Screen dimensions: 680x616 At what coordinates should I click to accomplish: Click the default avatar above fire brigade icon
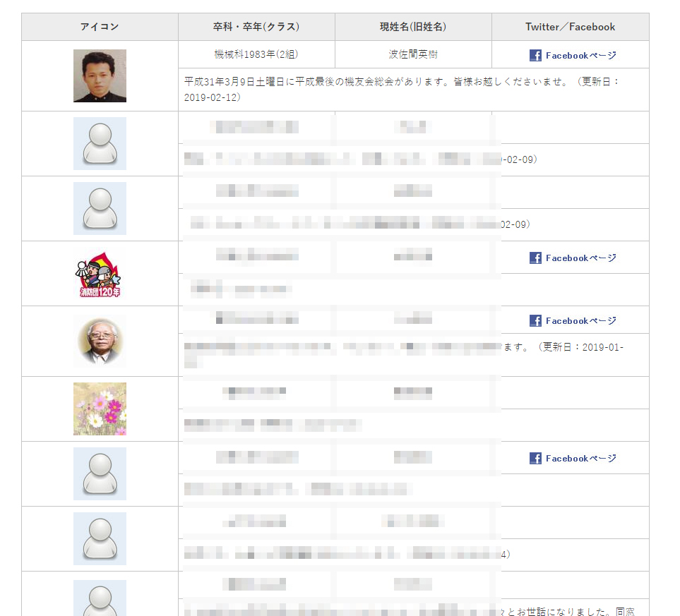100,209
